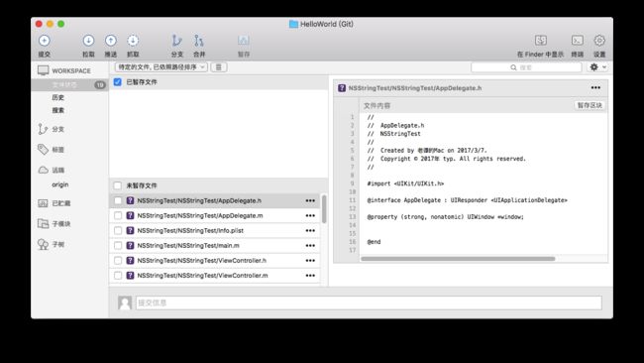Uncheck the staged files (已暂存文件) checkbox
Image resolution: width=644 pixels, height=363 pixels.
tap(118, 81)
